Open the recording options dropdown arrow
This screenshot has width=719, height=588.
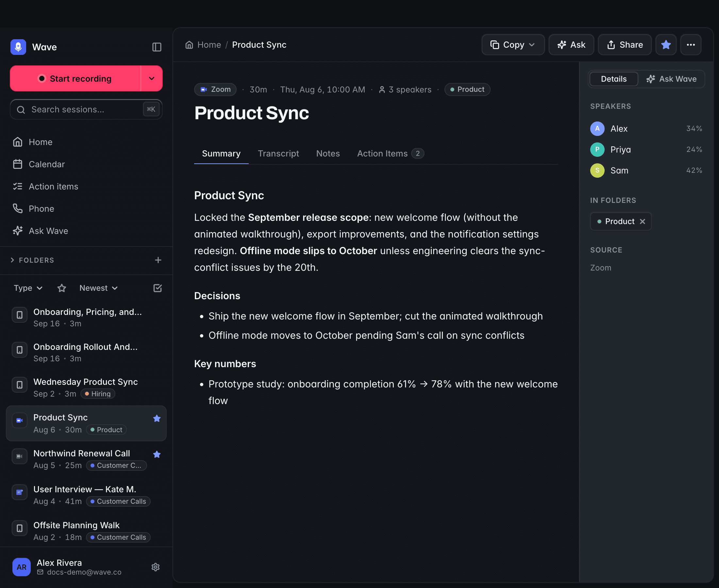point(152,79)
